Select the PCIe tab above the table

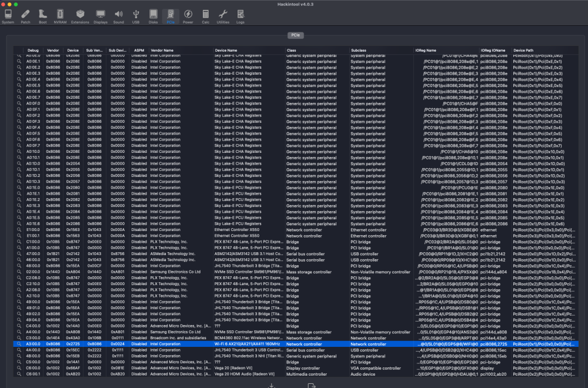pos(296,35)
